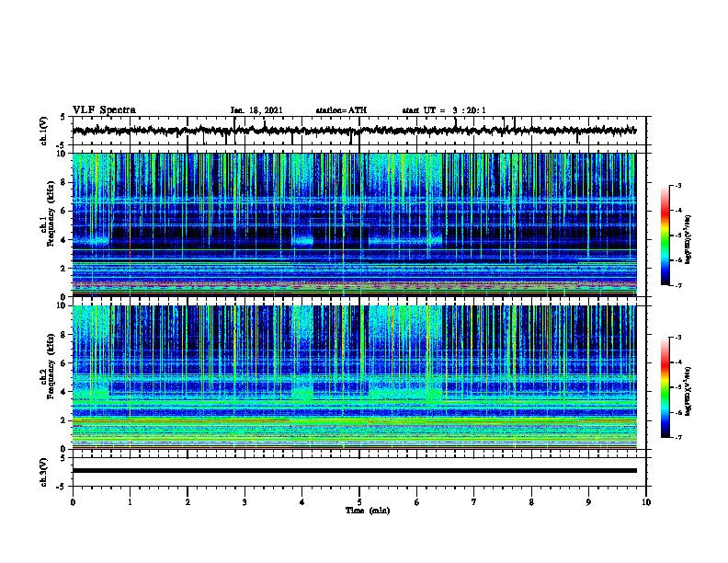Click time axis tick label "0"
728x563 pixels.
73,502
